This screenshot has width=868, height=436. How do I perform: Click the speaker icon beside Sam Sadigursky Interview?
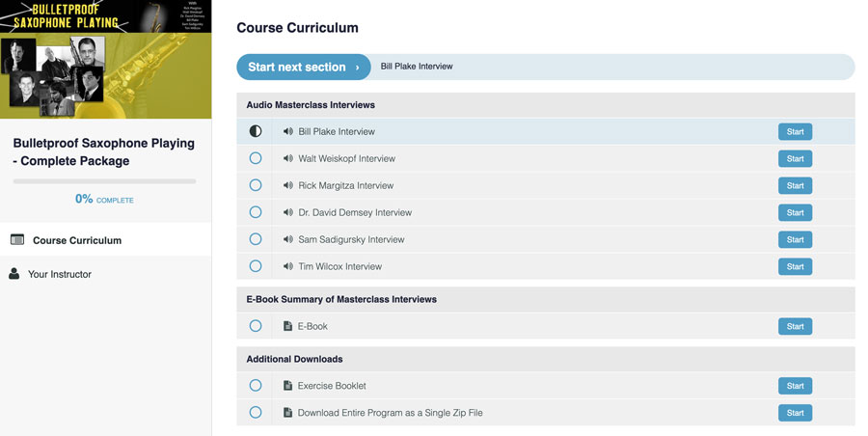point(287,239)
